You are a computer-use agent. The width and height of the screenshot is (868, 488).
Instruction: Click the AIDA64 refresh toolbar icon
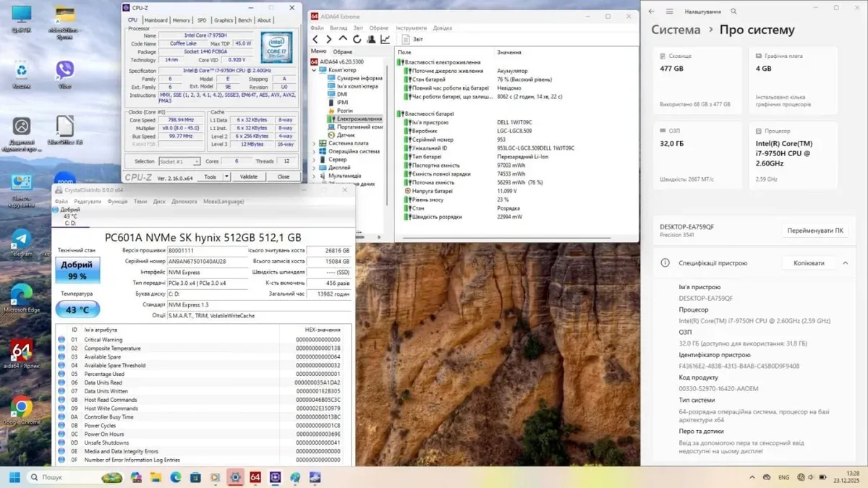coord(357,39)
